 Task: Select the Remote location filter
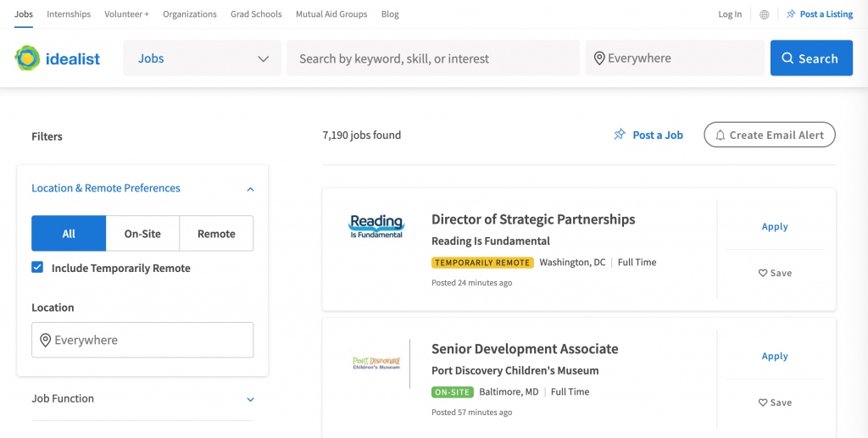pyautogui.click(x=216, y=233)
